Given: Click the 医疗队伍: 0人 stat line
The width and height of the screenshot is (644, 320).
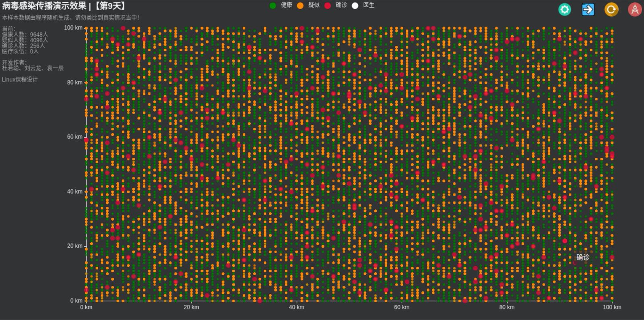Looking at the screenshot, I should pyautogui.click(x=20, y=51).
